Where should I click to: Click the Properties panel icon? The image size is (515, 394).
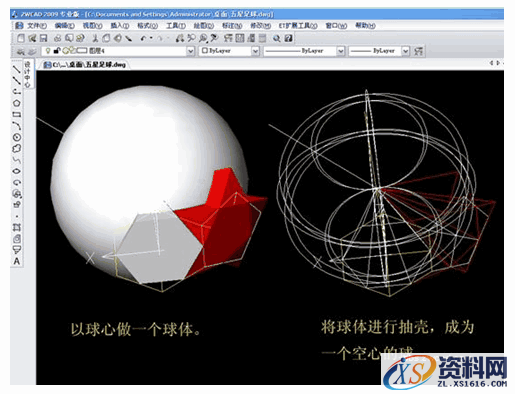tap(228, 38)
